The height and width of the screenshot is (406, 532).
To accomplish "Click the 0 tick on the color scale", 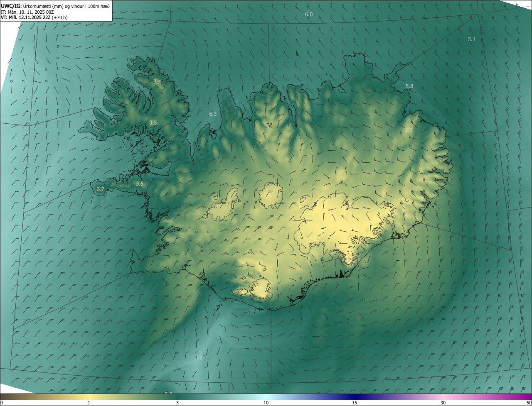I will click(x=2, y=403).
